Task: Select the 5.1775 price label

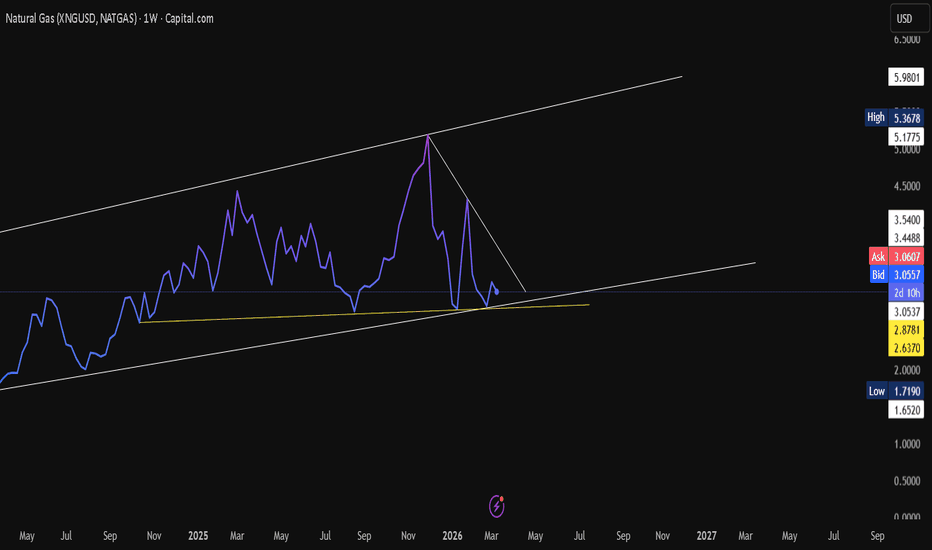Action: pos(906,137)
